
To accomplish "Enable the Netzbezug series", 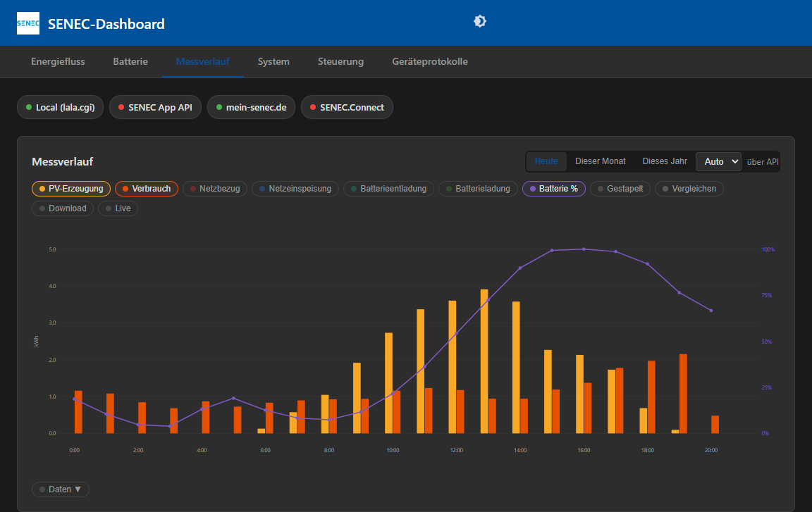I will (x=215, y=189).
